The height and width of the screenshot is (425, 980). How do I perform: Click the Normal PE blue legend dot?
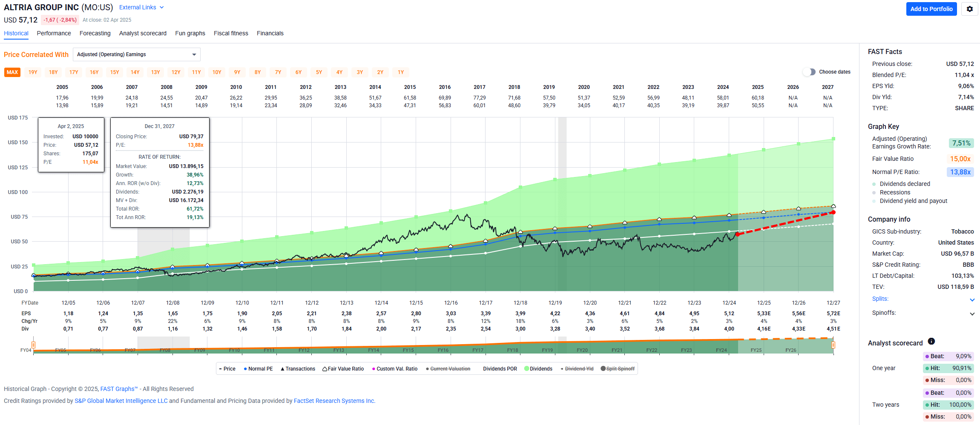coord(245,369)
